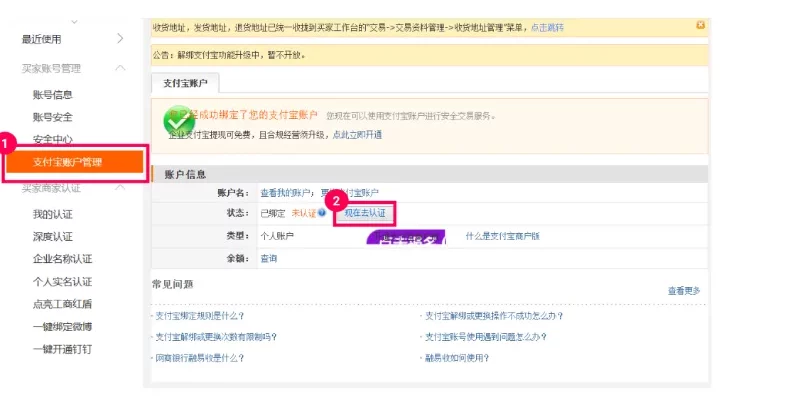Open FAQ 支付宝绑定规则是什么？
Image resolution: width=800 pixels, height=413 pixels.
[x=199, y=316]
